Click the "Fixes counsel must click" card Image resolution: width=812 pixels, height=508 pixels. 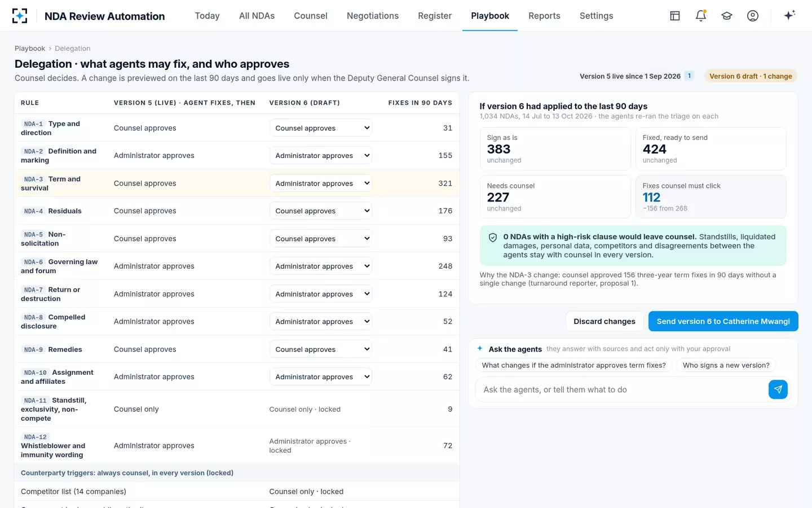click(x=711, y=197)
